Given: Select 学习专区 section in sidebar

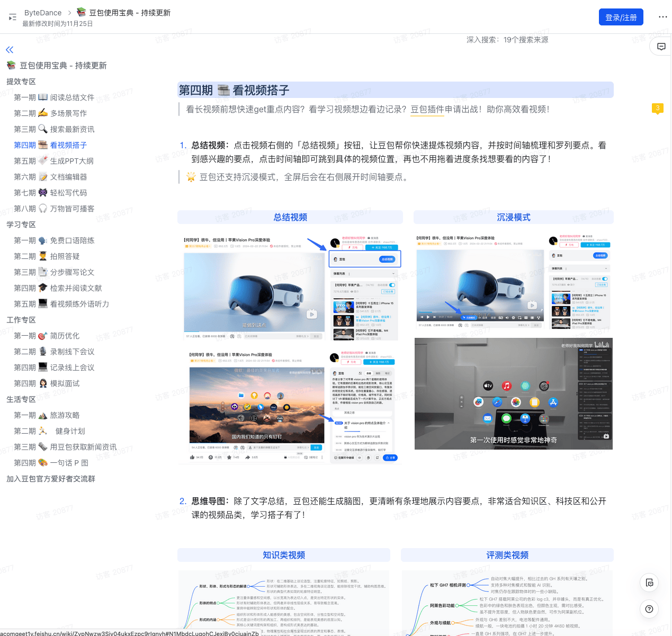Looking at the screenshot, I should 21,225.
